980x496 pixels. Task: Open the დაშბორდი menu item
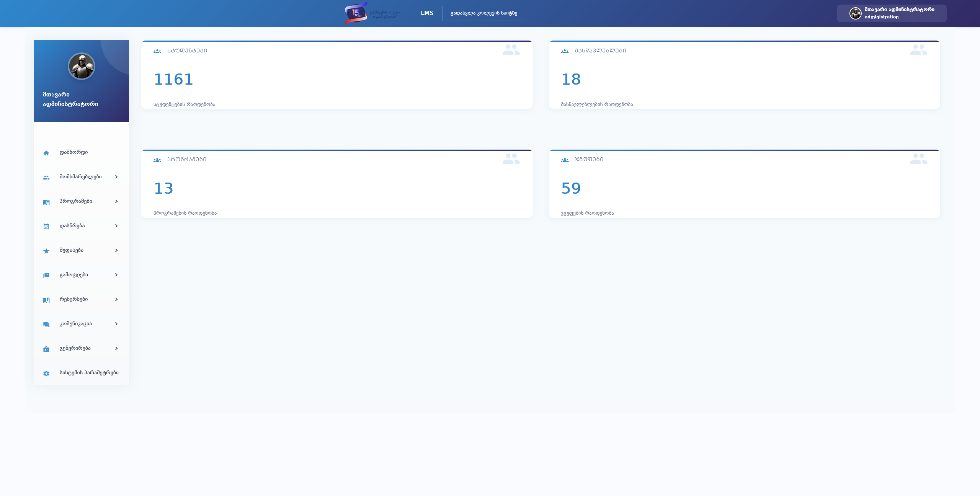[x=74, y=152]
